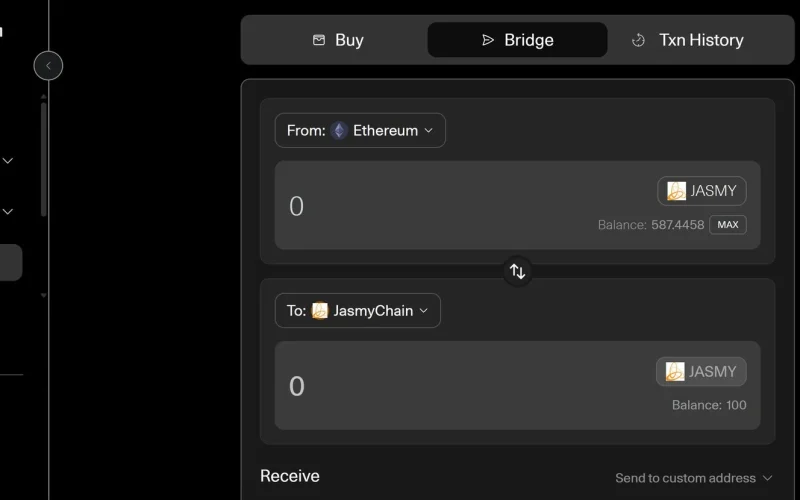Select the Bridge tab
This screenshot has height=500, width=800.
point(517,40)
